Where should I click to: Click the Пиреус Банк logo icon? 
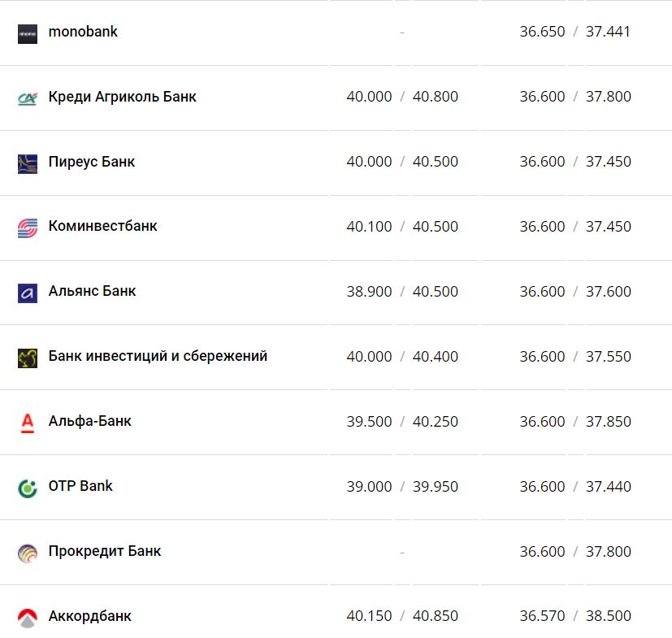(x=28, y=163)
